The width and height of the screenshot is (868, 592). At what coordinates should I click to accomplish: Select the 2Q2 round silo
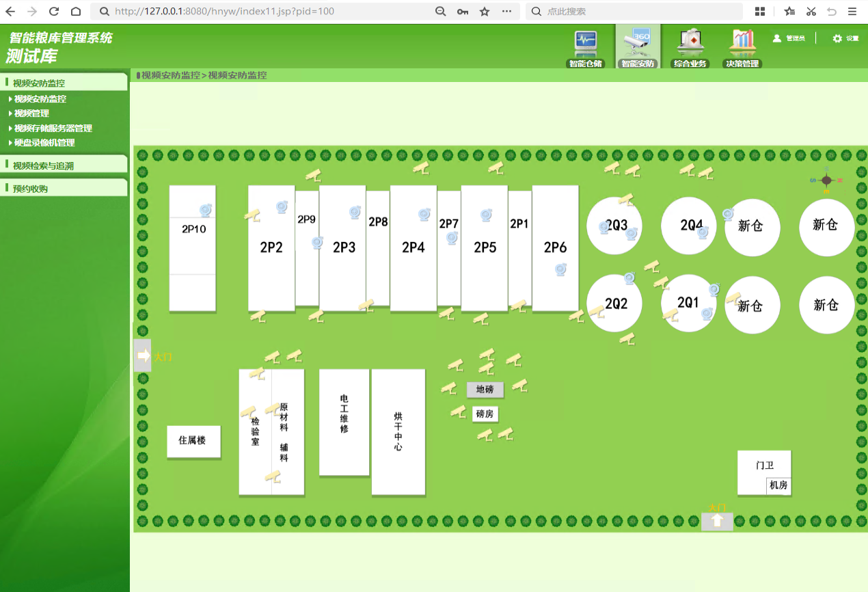[x=614, y=304]
